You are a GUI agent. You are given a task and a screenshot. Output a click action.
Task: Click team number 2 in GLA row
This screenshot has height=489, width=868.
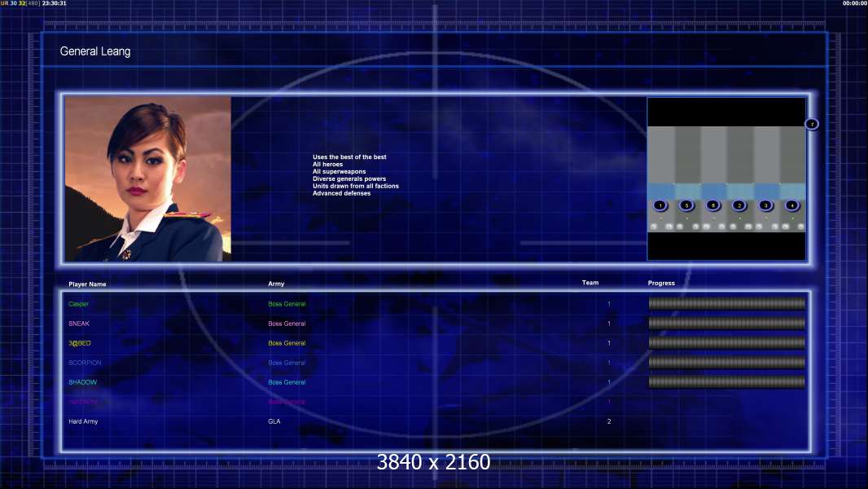tap(609, 421)
